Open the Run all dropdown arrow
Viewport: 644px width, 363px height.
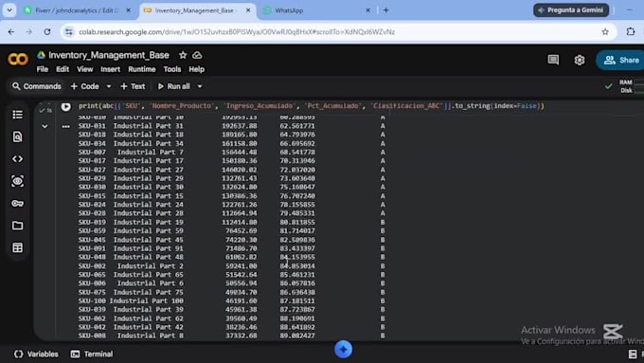point(200,86)
